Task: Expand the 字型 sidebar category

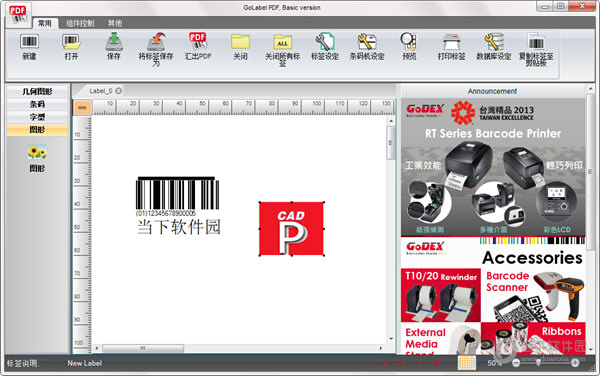Action: coord(37,117)
